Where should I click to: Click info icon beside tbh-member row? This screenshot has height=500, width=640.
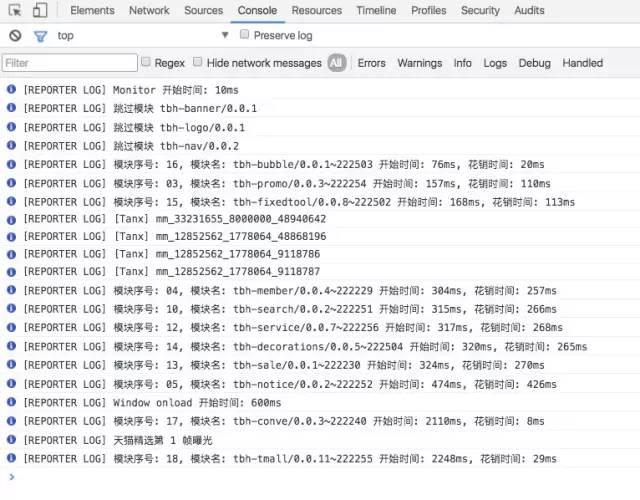coord(11,290)
